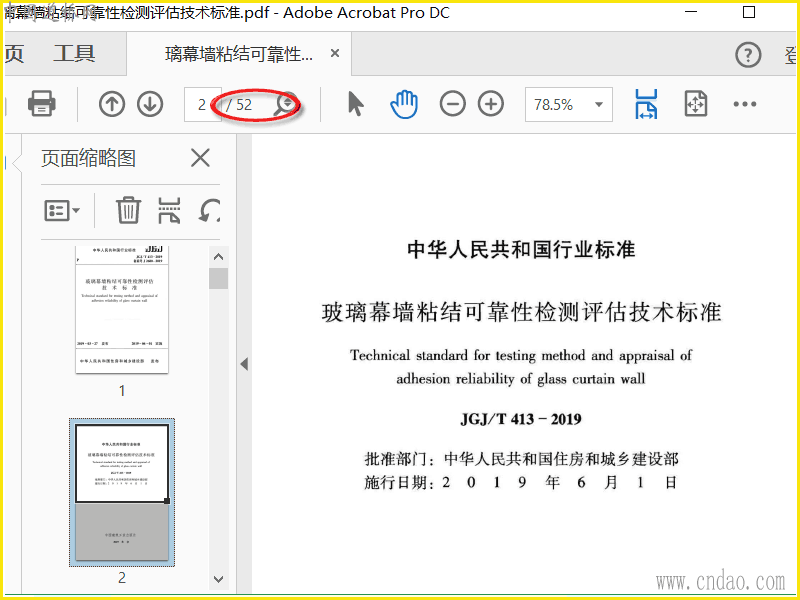The height and width of the screenshot is (600, 800).
Task: Click the magnifier search icon in toolbar
Action: [286, 104]
